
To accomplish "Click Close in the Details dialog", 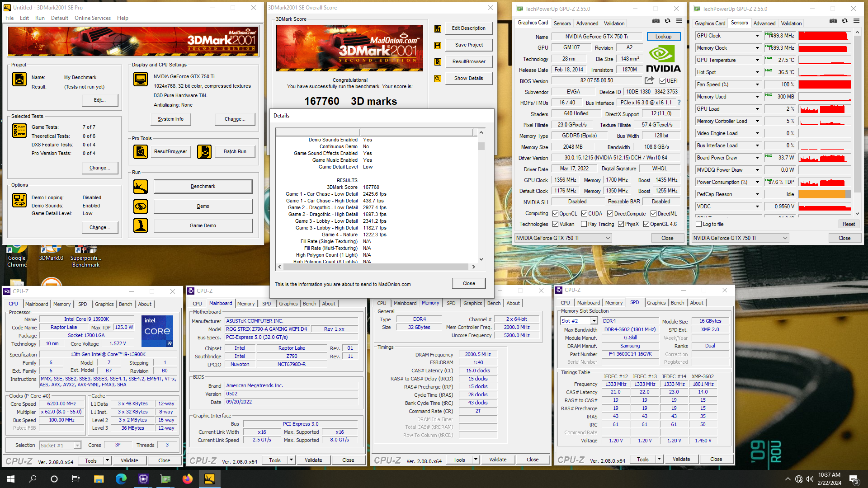I will tap(469, 284).
